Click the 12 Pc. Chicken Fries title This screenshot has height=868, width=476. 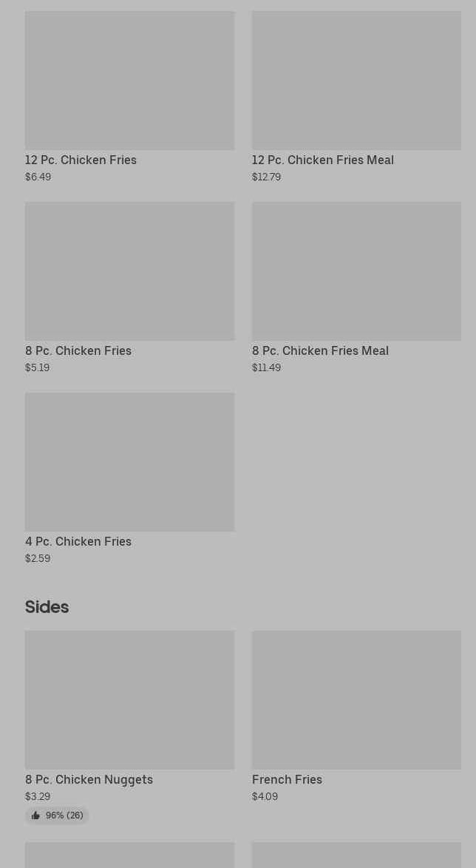click(81, 160)
